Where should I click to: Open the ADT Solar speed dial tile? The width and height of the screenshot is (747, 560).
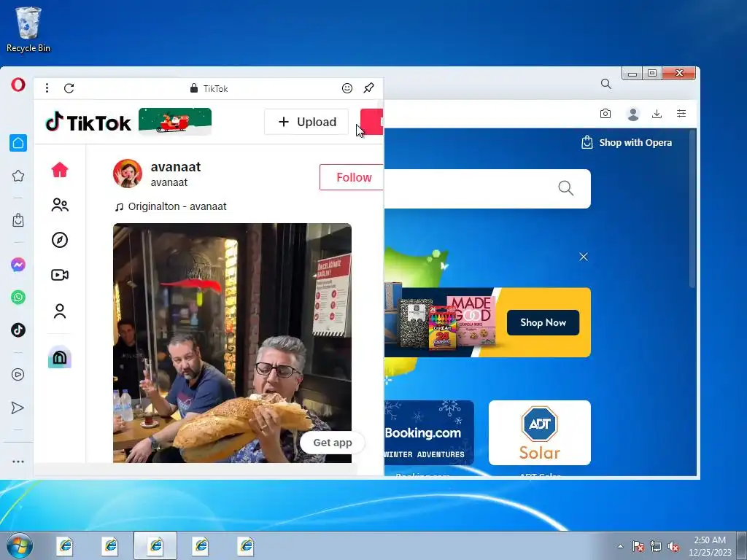[x=540, y=432]
